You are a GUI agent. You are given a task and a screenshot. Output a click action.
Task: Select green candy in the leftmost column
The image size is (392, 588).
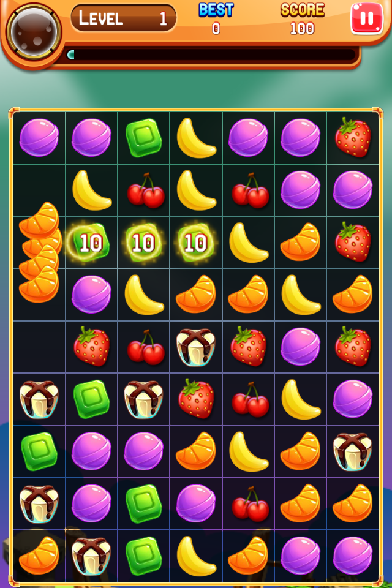(39, 451)
